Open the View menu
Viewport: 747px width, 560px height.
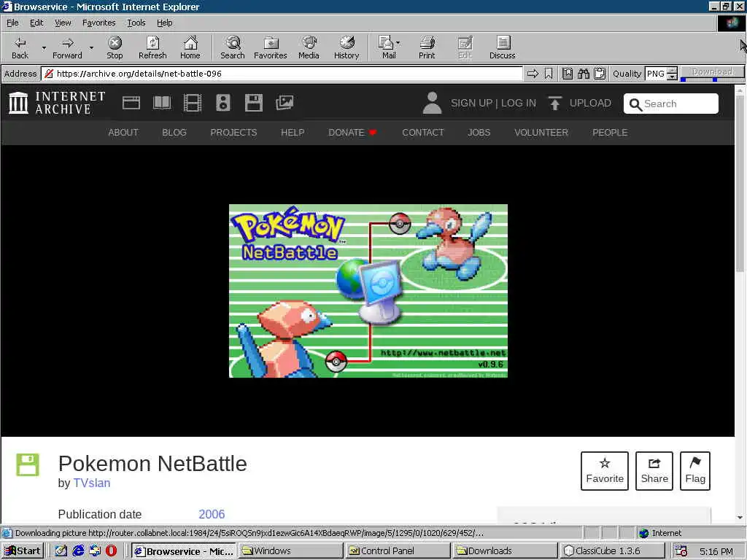pos(63,23)
